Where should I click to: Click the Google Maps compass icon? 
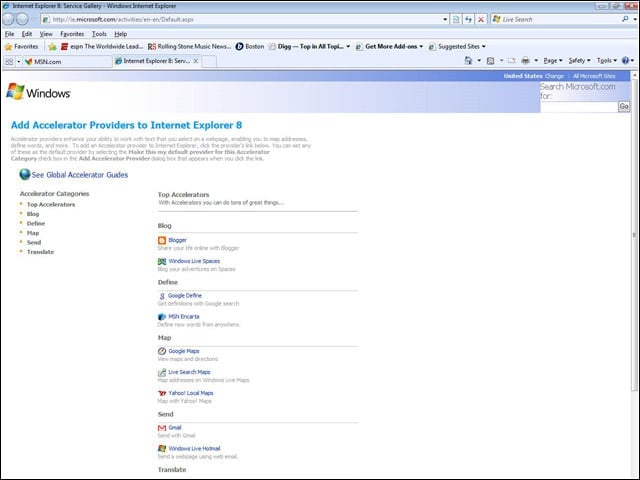tap(162, 351)
